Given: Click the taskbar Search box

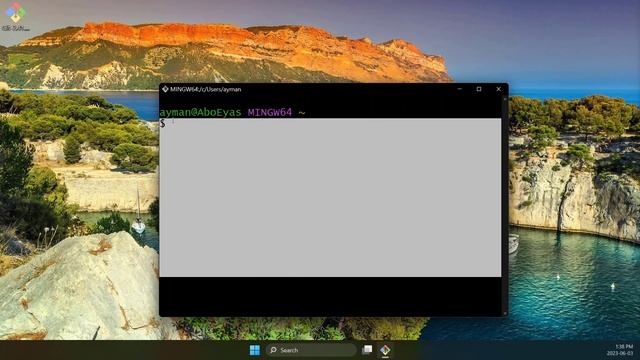Looking at the screenshot, I should [311, 350].
